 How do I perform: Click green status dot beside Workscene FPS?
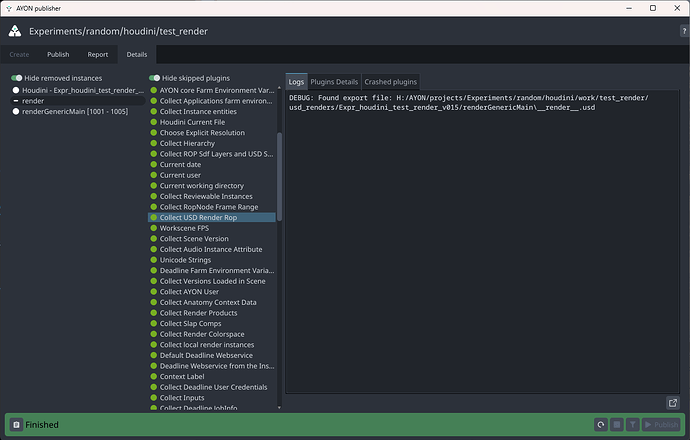154,228
